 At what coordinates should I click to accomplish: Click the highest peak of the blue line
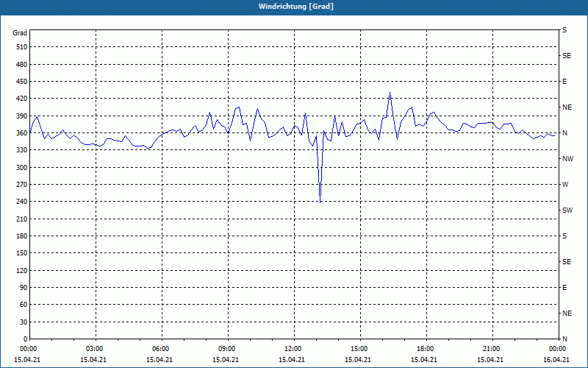coord(390,93)
